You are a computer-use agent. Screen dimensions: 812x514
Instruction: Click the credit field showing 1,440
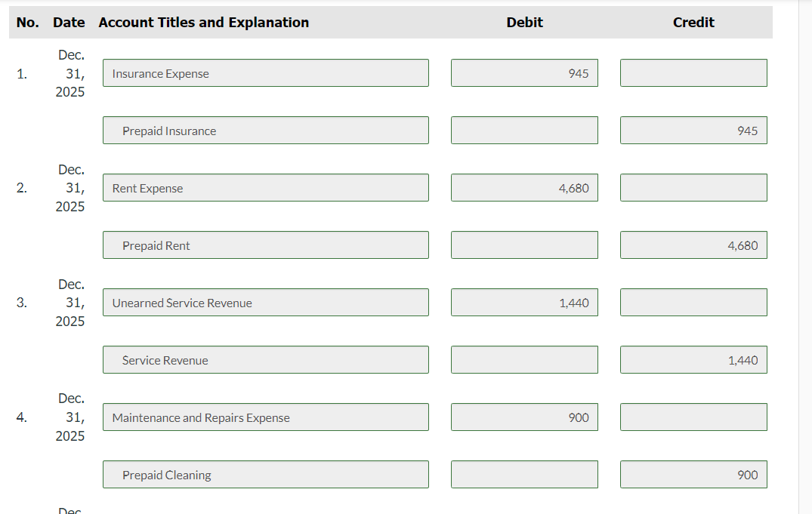coord(694,360)
